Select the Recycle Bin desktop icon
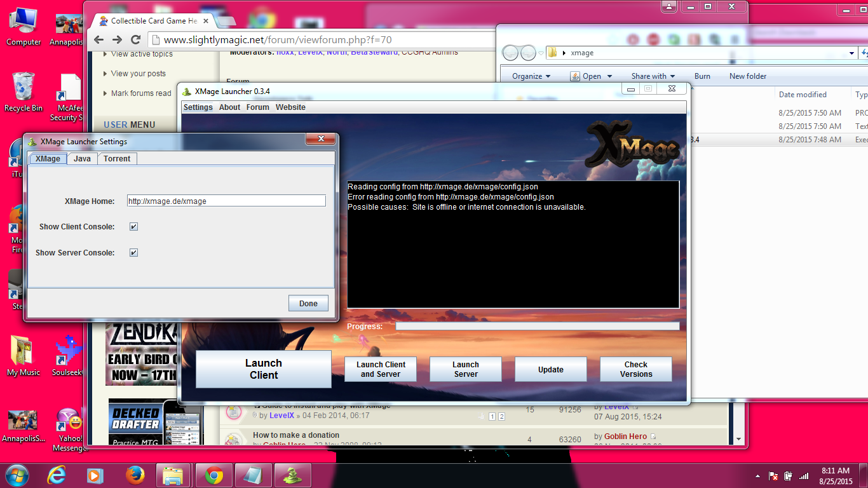Screen dimensions: 868x488 coord(24,93)
